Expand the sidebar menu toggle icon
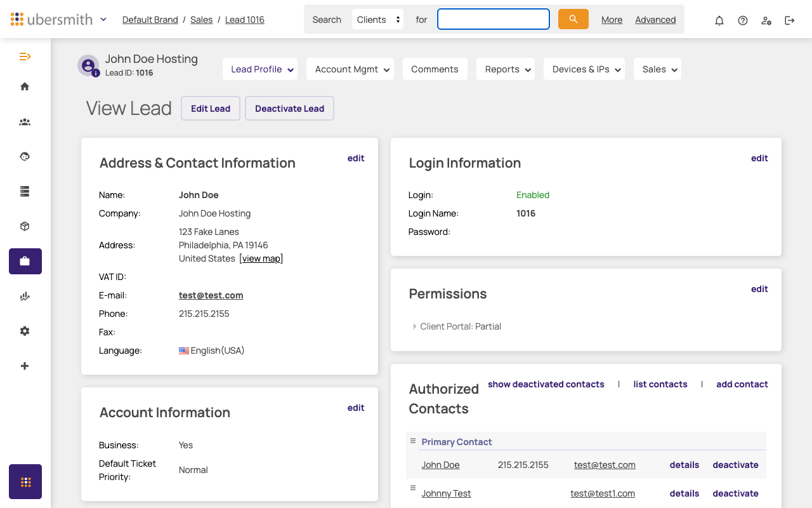This screenshot has height=508, width=812. click(x=25, y=57)
